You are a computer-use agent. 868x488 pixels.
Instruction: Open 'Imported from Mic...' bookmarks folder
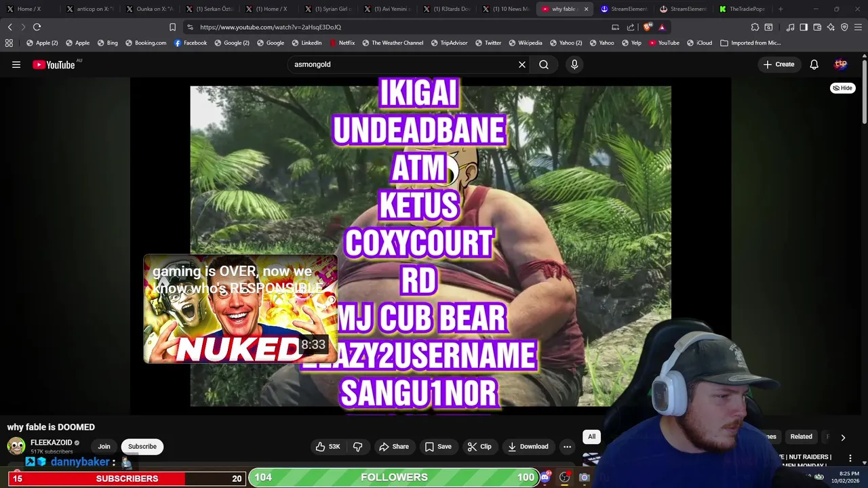click(751, 43)
